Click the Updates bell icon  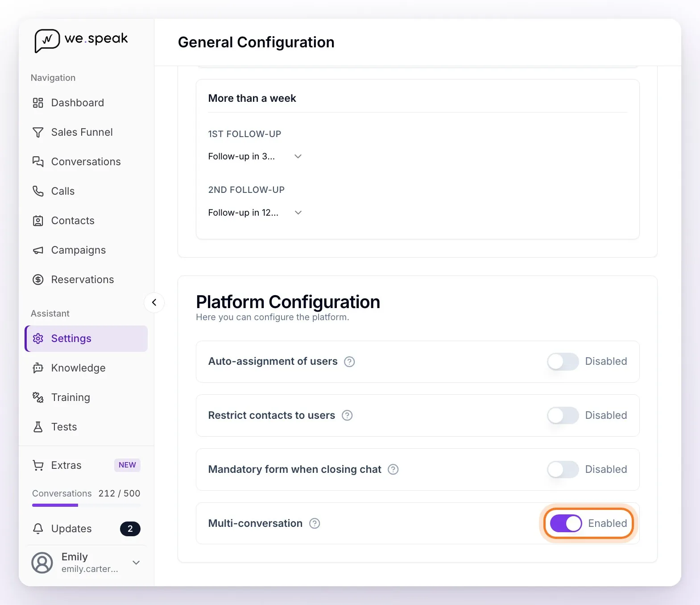(38, 529)
